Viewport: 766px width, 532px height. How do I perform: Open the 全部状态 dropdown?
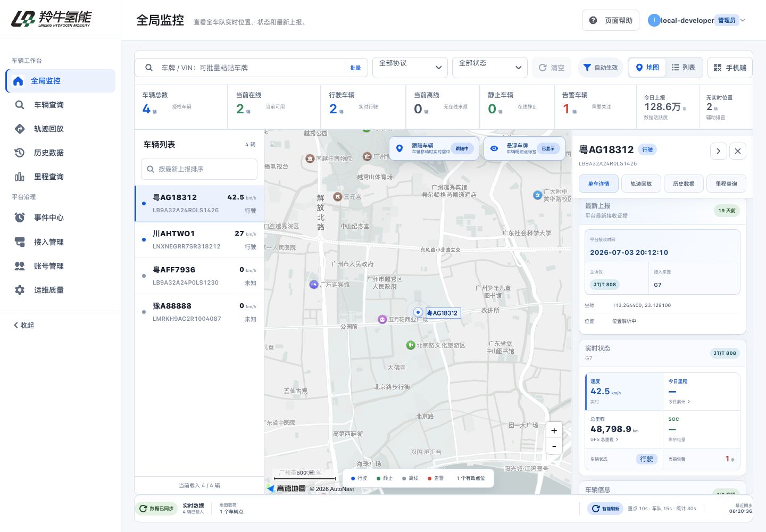490,68
